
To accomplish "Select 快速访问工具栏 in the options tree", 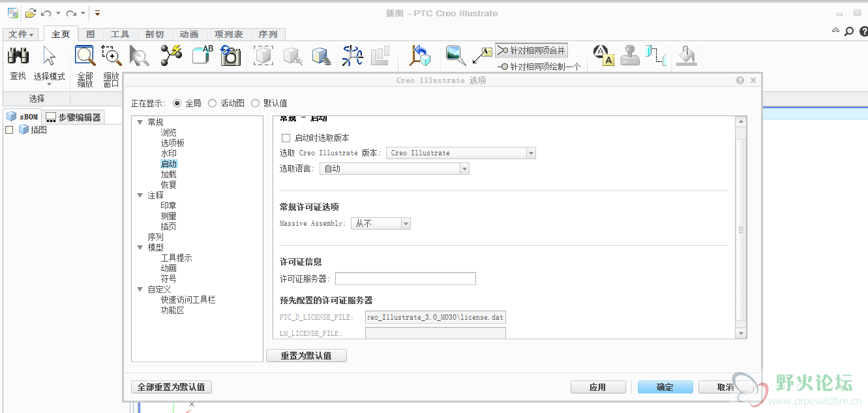I will (188, 299).
